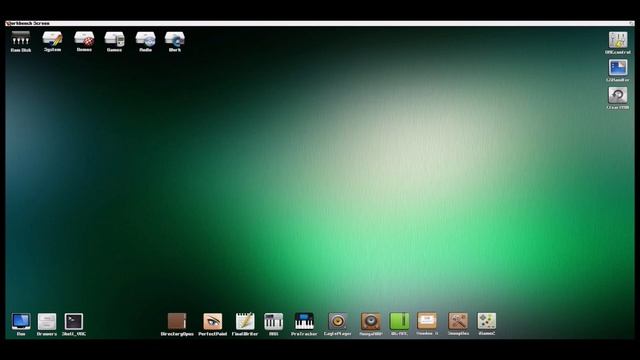Open the tan mail-box icon in the dock
Viewport: 640px width, 360px height.
[427, 321]
